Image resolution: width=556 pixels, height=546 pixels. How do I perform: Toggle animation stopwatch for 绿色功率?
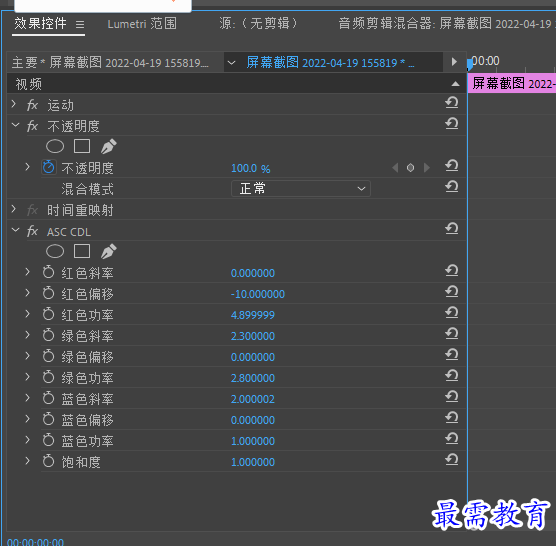click(x=48, y=377)
